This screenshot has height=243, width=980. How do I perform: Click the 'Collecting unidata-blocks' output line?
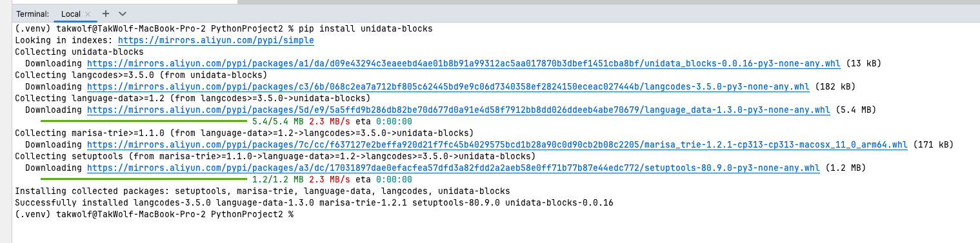pos(79,52)
